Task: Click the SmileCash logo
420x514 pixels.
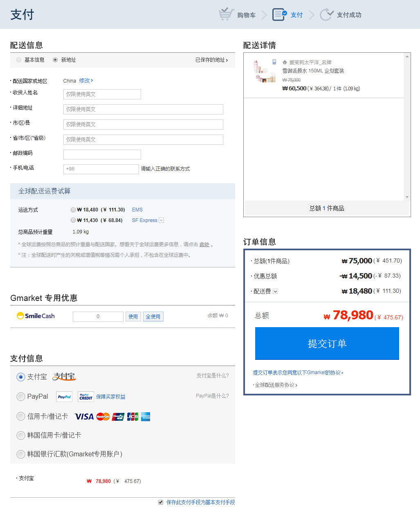Action: pyautogui.click(x=36, y=316)
